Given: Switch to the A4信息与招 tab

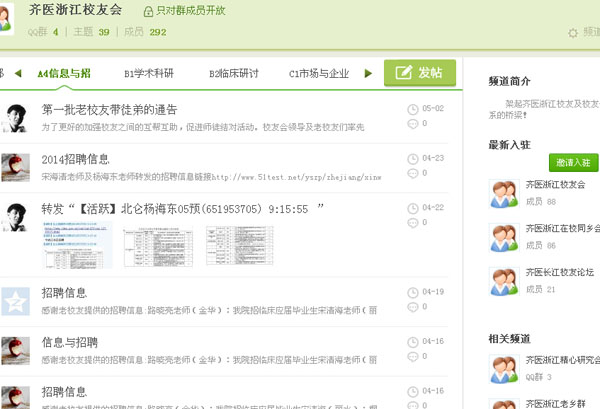Looking at the screenshot, I should 64,74.
